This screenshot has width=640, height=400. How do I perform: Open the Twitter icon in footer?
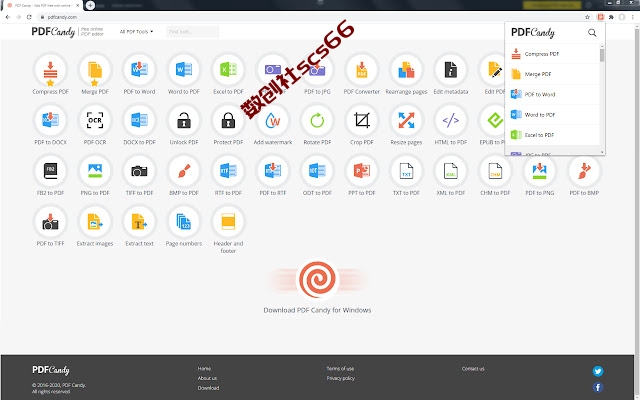tap(598, 371)
